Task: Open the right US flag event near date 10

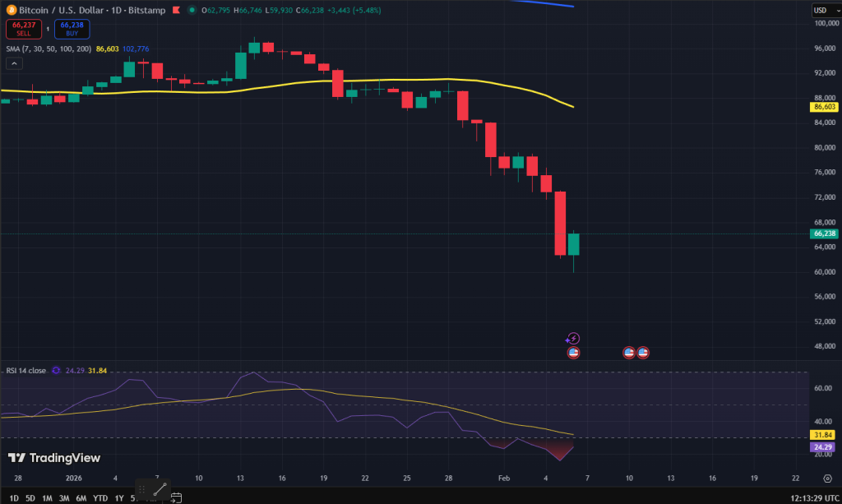Action: tap(643, 353)
